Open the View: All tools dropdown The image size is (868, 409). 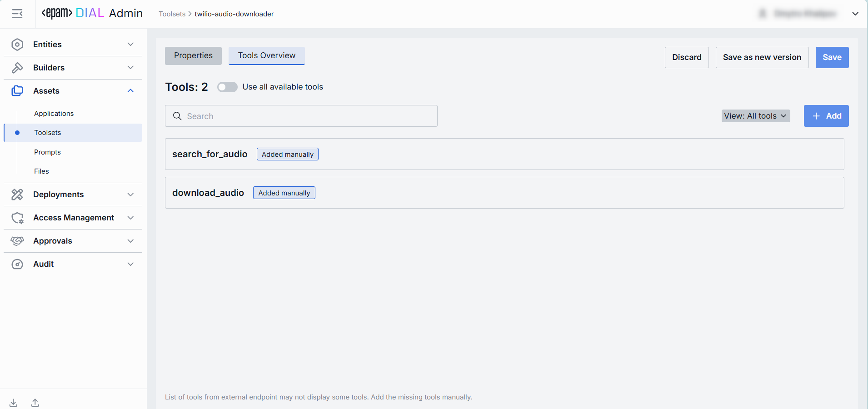755,116
